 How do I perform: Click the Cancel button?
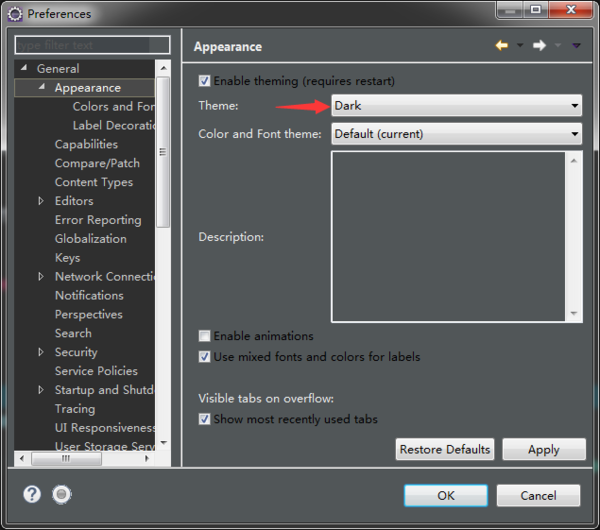pos(538,496)
